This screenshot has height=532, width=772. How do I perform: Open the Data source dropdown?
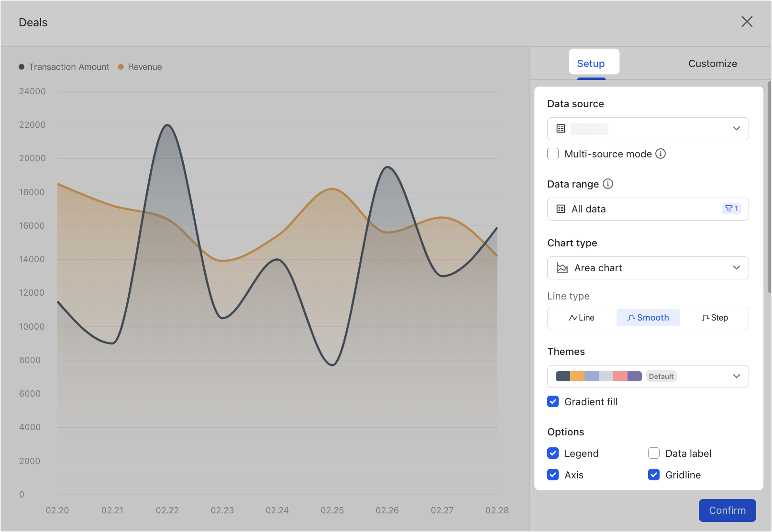(x=736, y=128)
